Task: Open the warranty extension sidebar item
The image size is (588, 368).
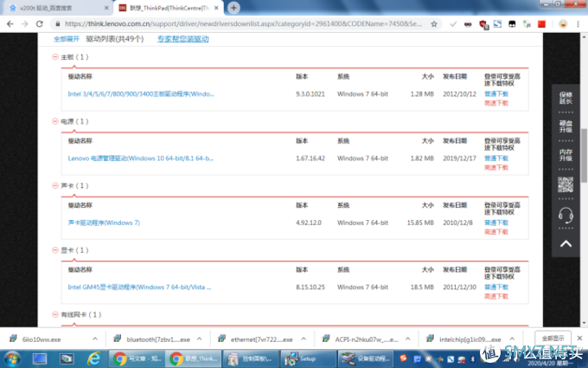Action: 566,98
